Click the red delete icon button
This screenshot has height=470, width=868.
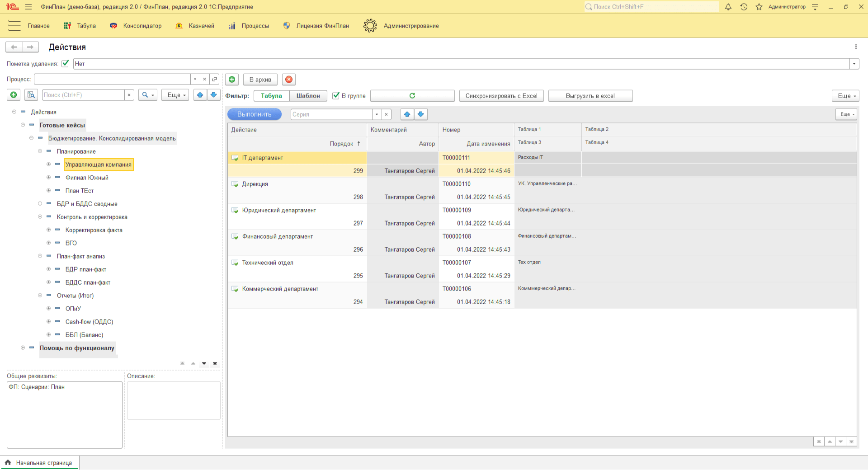pyautogui.click(x=289, y=80)
